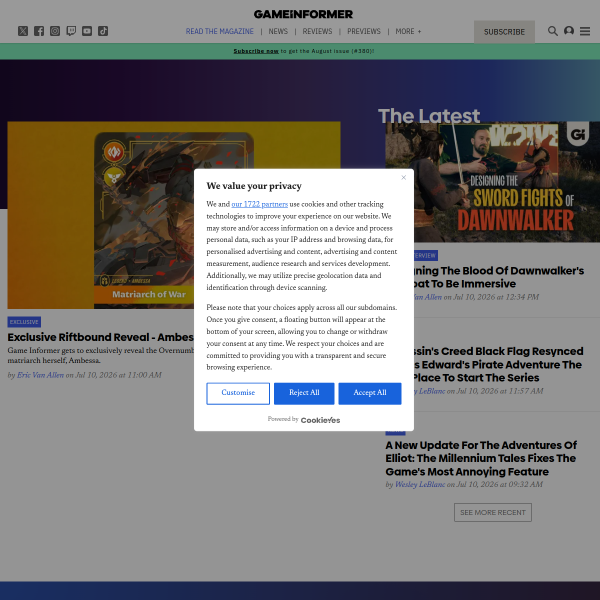Viewport: 600px width, 600px height.
Task: Open Exclusive Riftbound Reveal article headline
Action: click(x=101, y=337)
